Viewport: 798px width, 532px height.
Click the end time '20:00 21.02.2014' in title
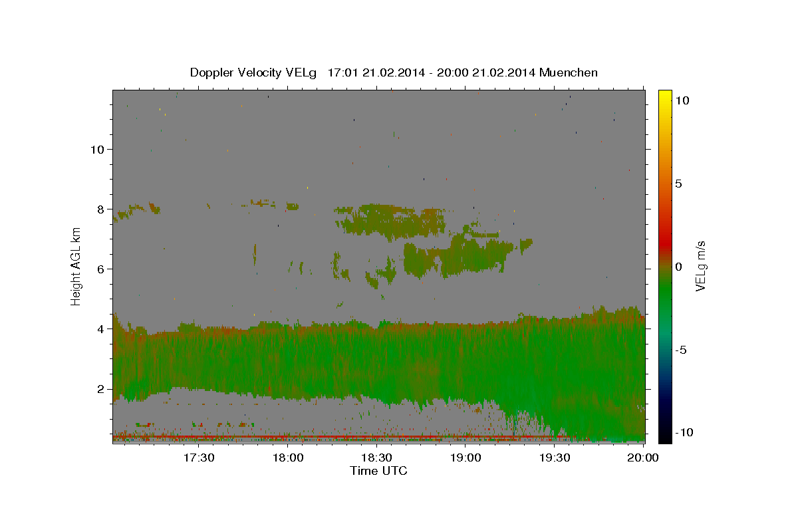pyautogui.click(x=485, y=72)
